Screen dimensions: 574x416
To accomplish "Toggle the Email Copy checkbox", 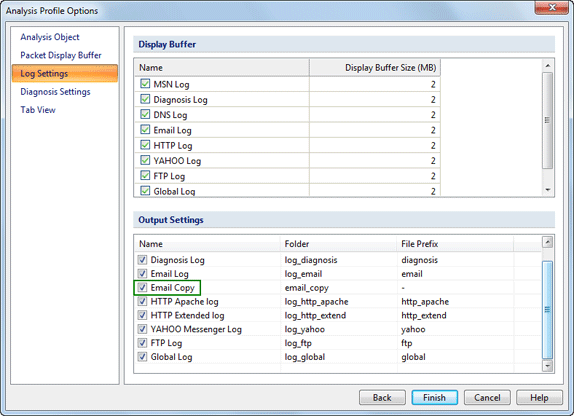I will [x=142, y=287].
